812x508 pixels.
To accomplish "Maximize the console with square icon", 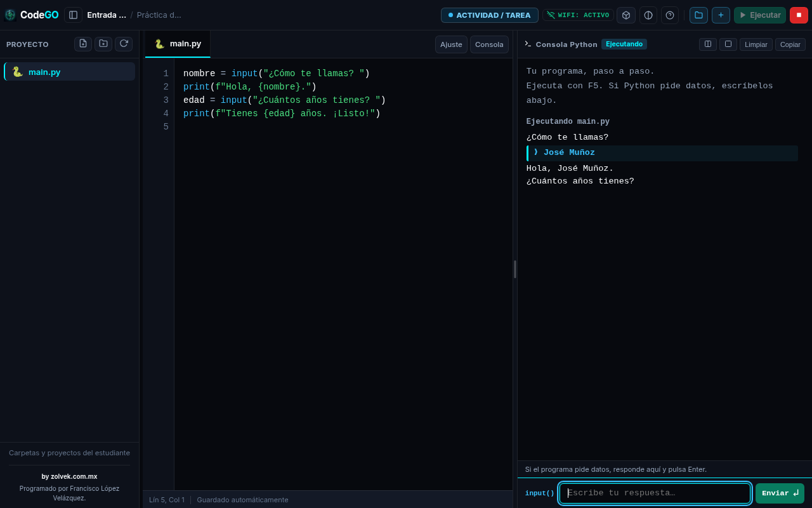I will point(728,44).
